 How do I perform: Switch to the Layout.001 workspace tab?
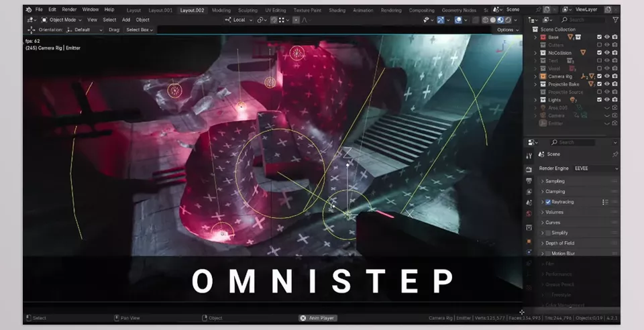(x=160, y=10)
